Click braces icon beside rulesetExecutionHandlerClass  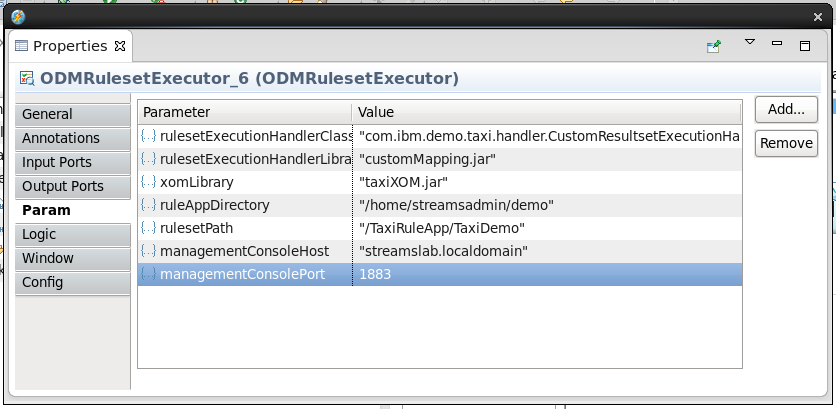(x=148, y=135)
